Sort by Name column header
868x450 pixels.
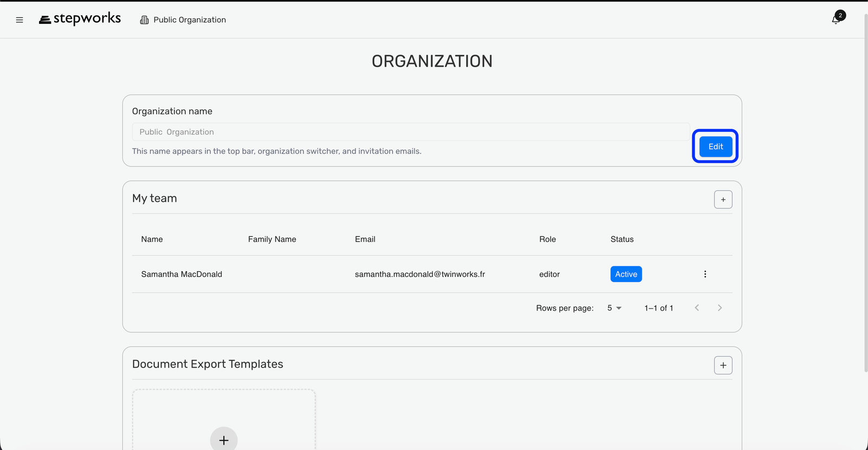(x=152, y=239)
